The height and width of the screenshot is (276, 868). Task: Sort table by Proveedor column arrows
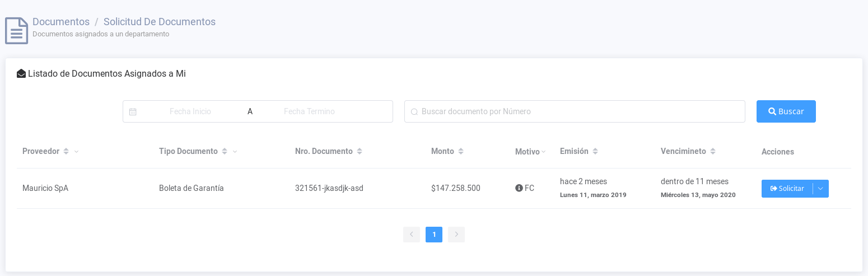pyautogui.click(x=66, y=152)
